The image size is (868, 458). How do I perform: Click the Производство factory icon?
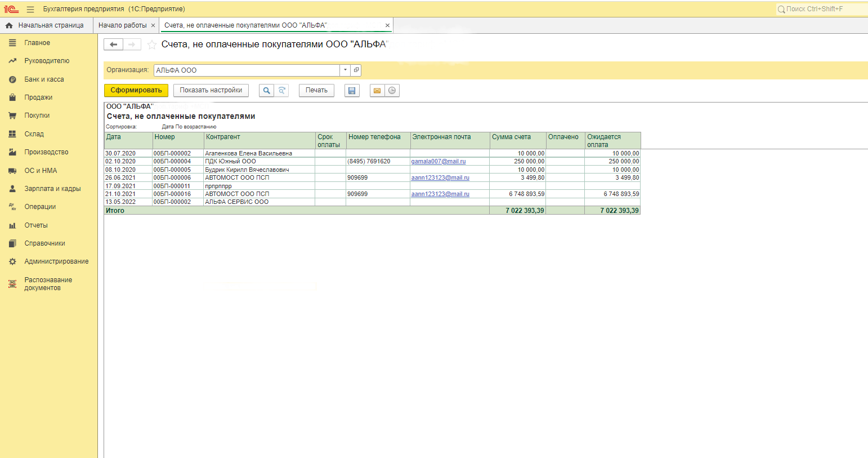(12, 152)
